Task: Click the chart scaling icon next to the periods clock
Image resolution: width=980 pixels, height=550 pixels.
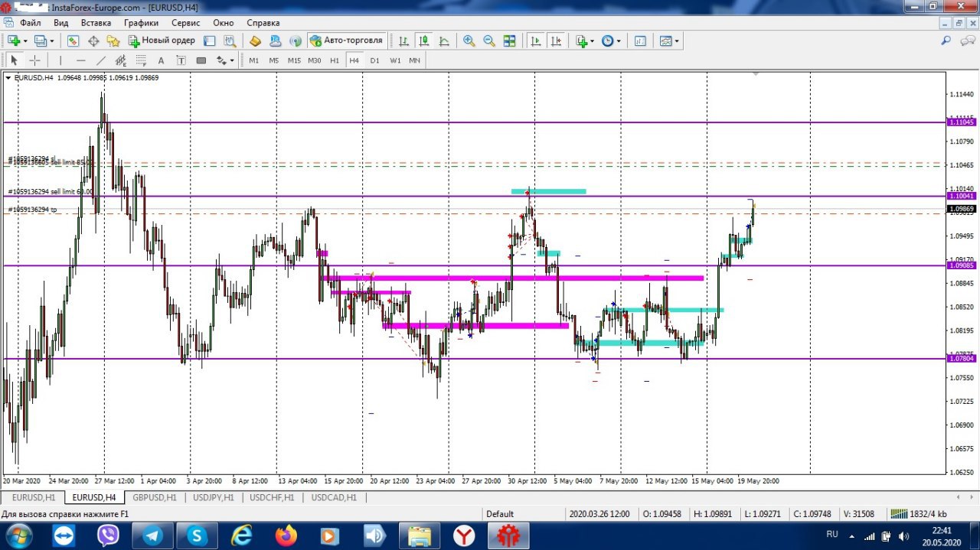Action: click(x=640, y=41)
